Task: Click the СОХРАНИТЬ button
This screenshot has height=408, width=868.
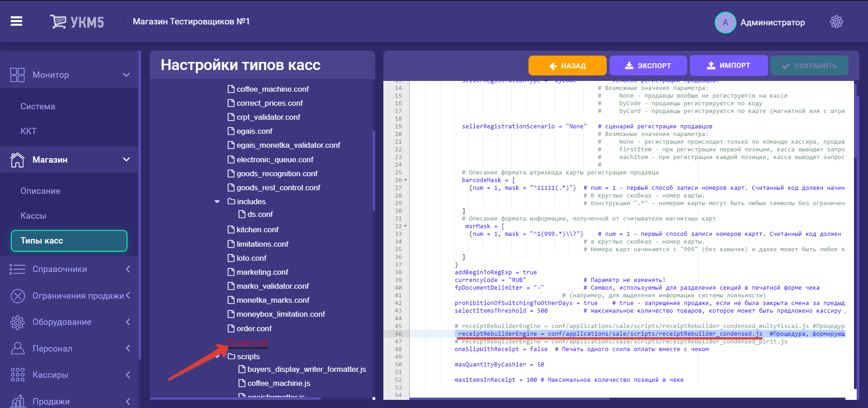Action: point(809,66)
